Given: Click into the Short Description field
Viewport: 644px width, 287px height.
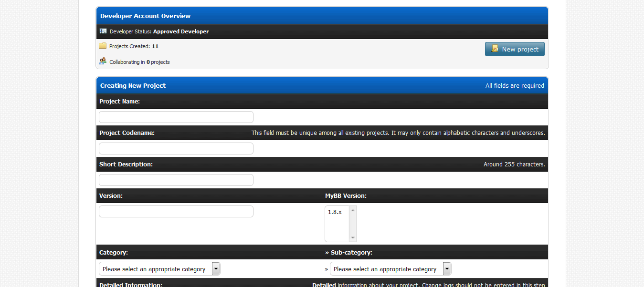Looking at the screenshot, I should pos(176,180).
